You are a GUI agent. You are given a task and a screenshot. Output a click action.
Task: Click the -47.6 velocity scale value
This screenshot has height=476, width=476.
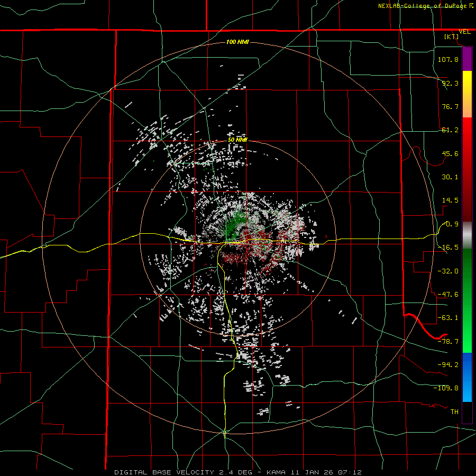point(448,295)
